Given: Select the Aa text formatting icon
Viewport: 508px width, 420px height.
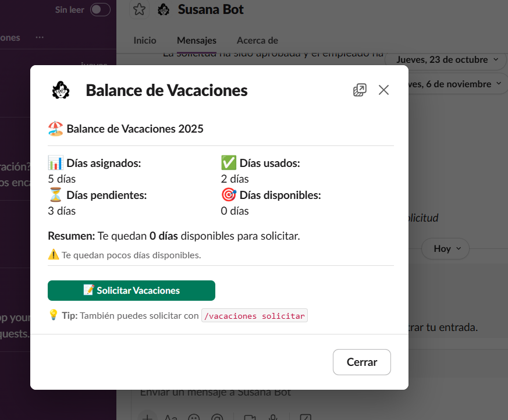Looking at the screenshot, I should pyautogui.click(x=170, y=417).
